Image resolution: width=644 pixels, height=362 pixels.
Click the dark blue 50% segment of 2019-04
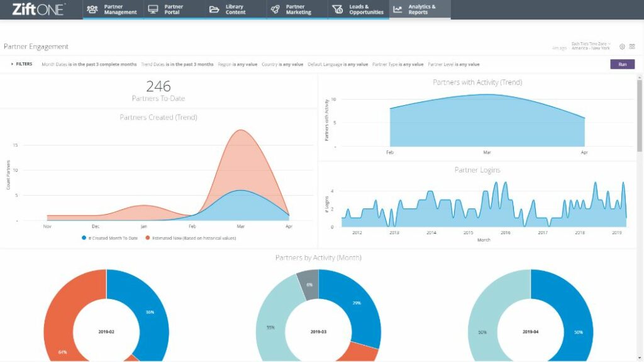point(577,332)
